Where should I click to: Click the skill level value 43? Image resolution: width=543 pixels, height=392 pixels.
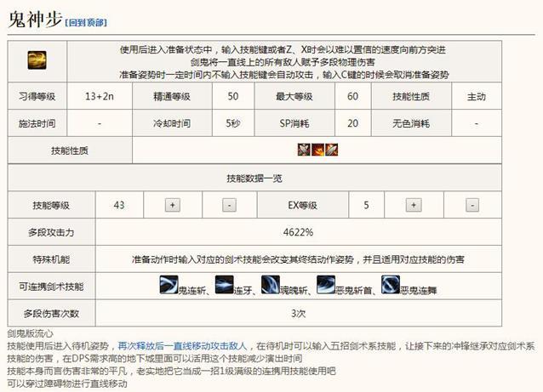[119, 205]
